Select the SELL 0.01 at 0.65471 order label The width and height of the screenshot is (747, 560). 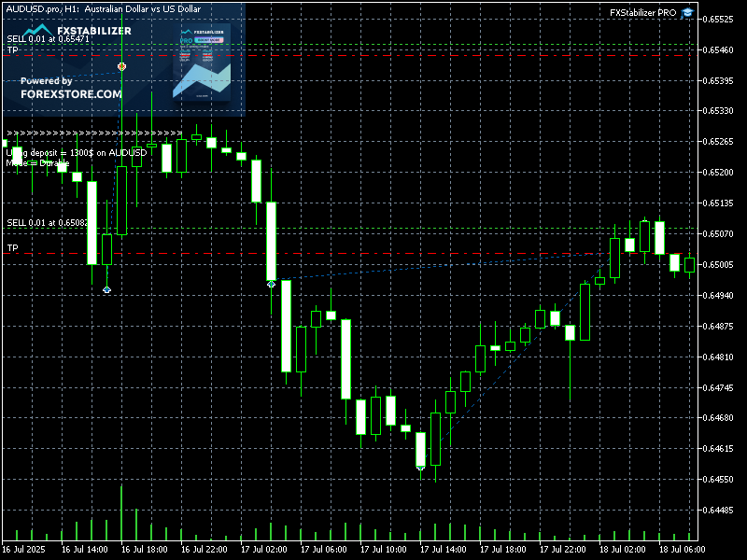[48, 39]
